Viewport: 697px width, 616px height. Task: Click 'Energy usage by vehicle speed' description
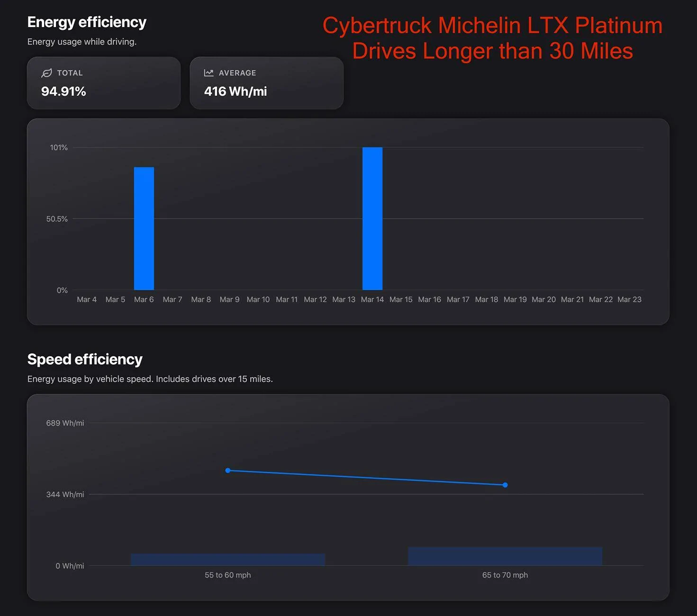150,379
